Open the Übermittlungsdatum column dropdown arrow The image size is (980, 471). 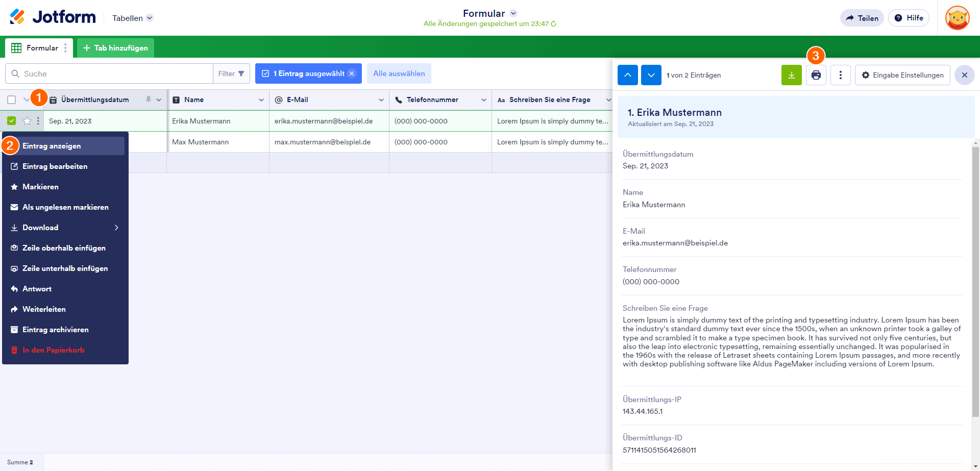pos(159,100)
